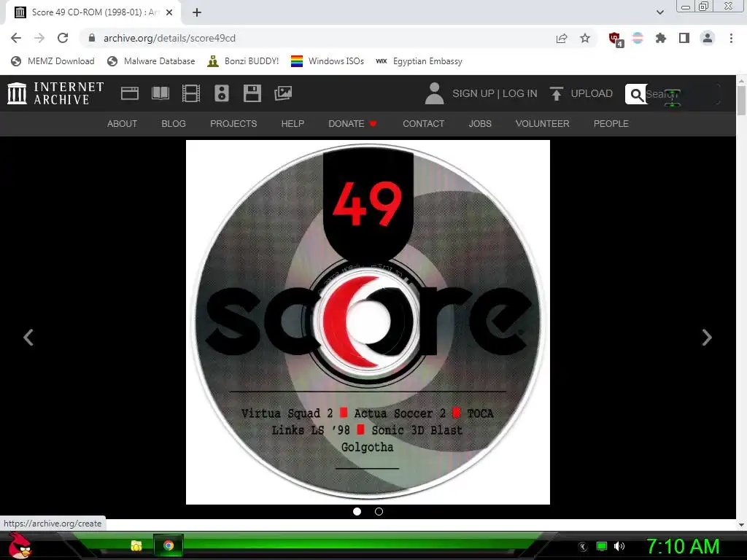View site information lock icon
The height and width of the screenshot is (560, 747).
pyautogui.click(x=92, y=38)
